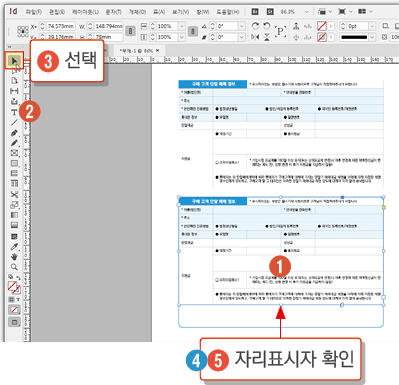The image size is (399, 385).
Task: Click the stroke swatch in control panel
Action: (x=322, y=37)
